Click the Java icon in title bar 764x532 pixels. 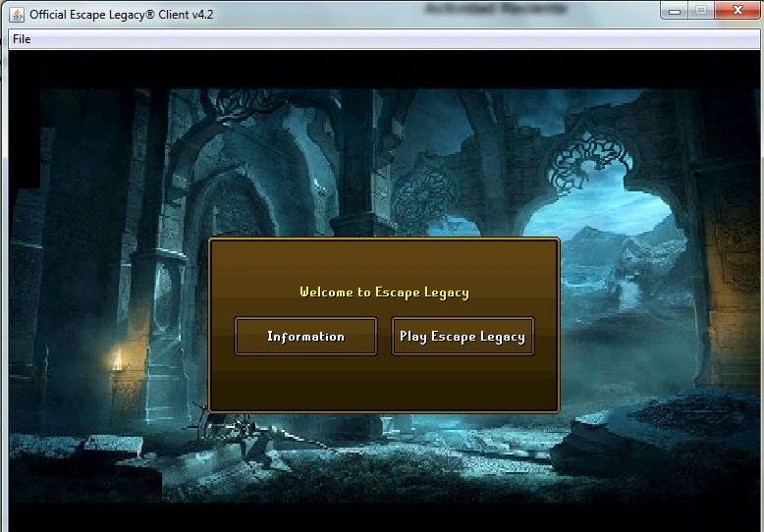[17, 15]
